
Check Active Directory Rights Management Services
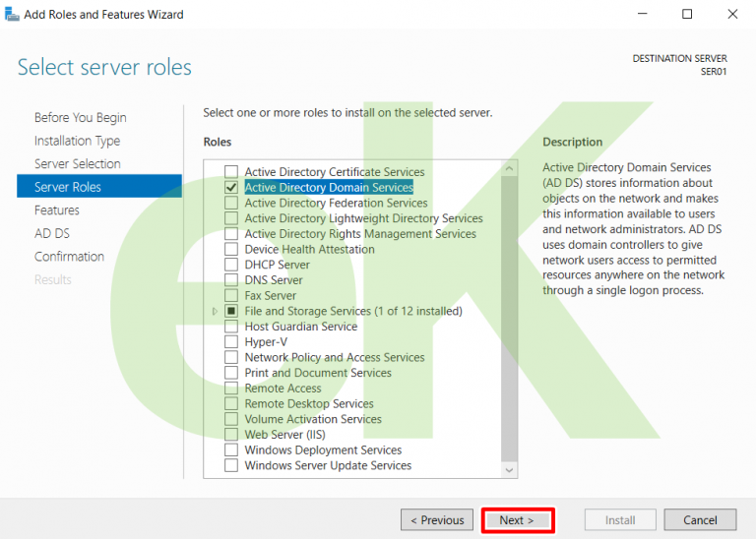(x=231, y=234)
